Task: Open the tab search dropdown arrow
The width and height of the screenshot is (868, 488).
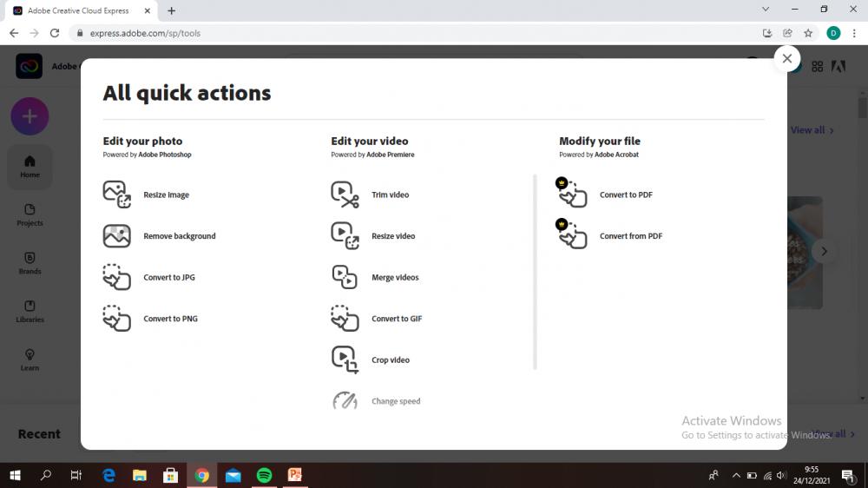Action: tap(766, 10)
